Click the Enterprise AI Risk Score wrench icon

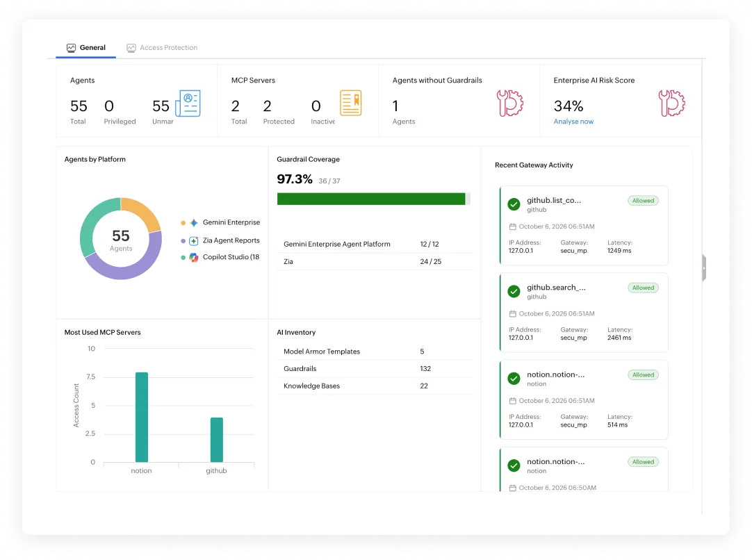[x=671, y=103]
